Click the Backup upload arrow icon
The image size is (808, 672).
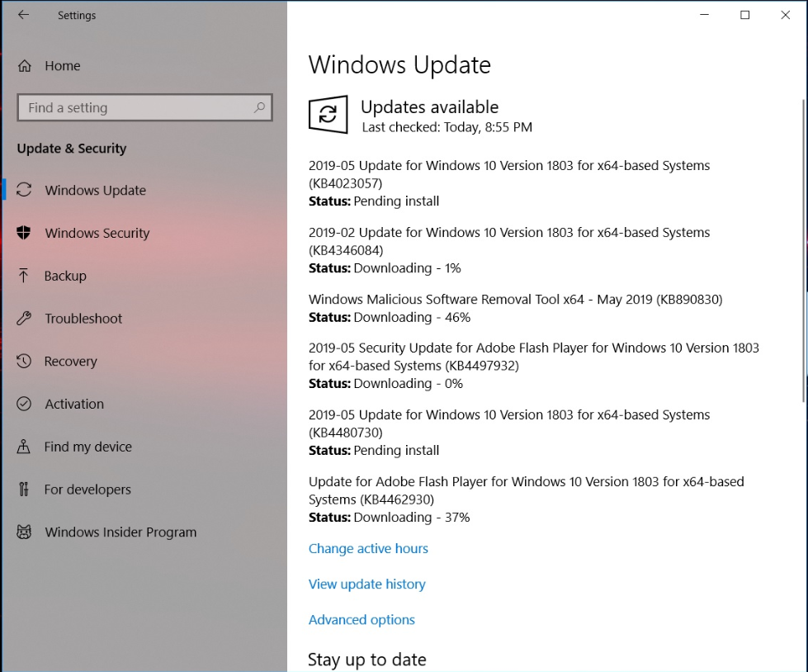24,276
